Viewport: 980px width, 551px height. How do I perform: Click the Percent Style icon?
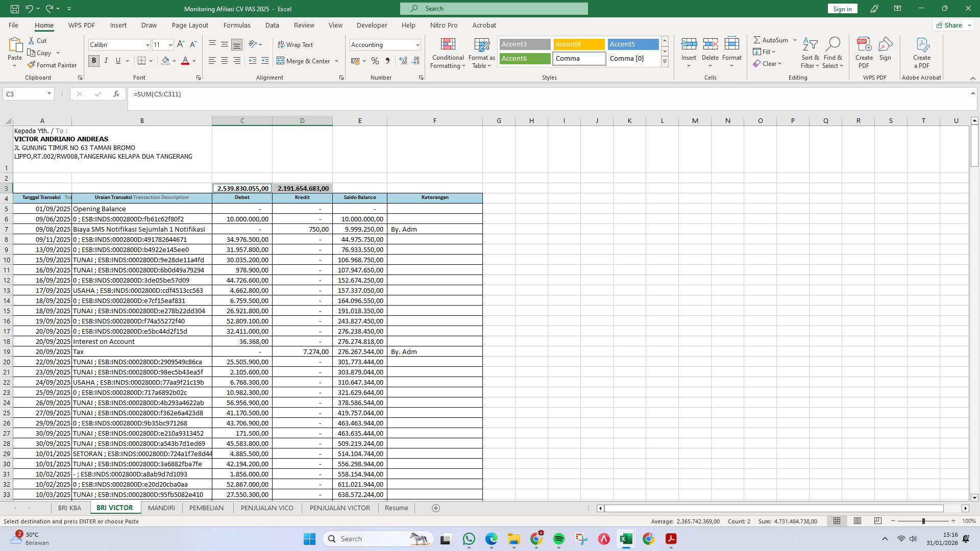pyautogui.click(x=375, y=61)
